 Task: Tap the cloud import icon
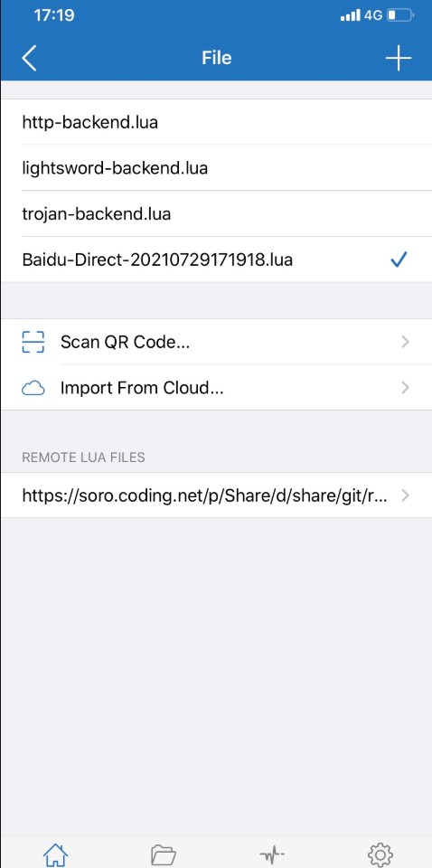(x=33, y=388)
